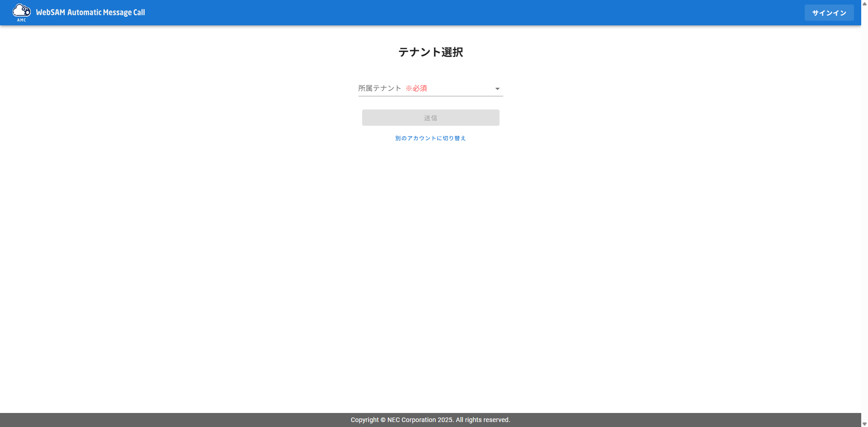Screen dimensions: 868x427
Task: Click the small AMC text under the logo
Action: (21, 20)
